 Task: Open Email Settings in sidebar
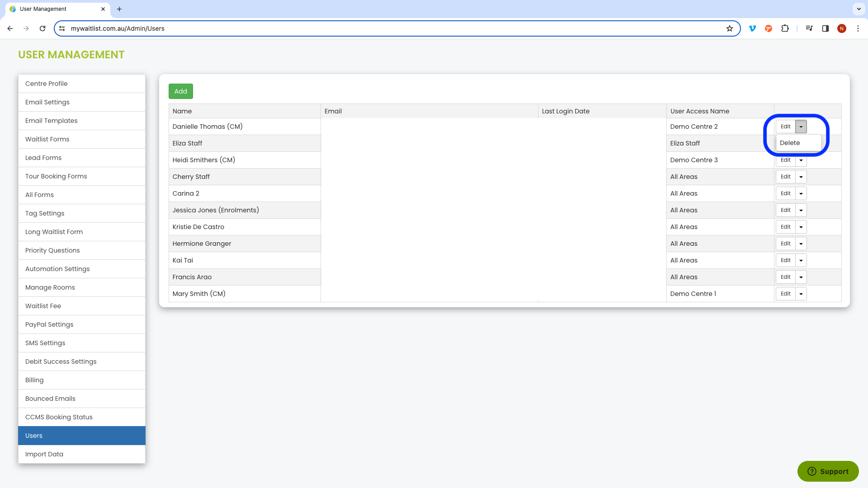82,102
